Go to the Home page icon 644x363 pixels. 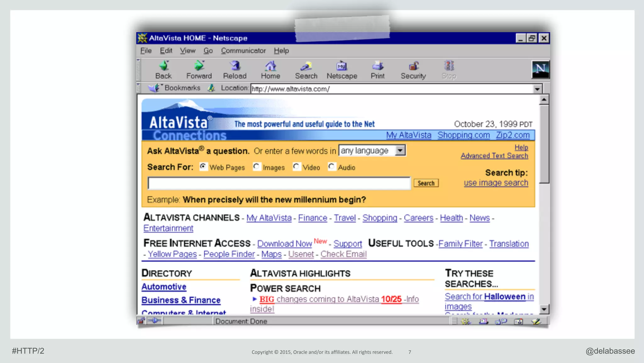270,66
